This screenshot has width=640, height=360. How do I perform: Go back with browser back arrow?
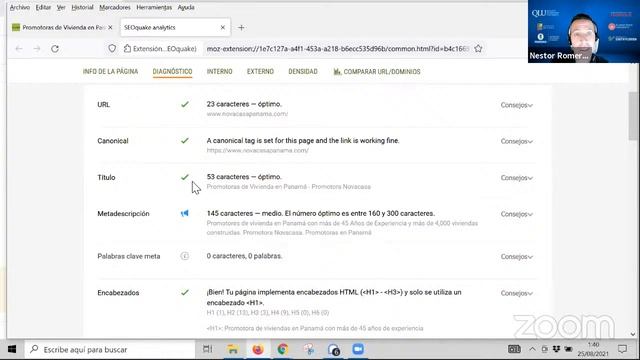click(19, 49)
